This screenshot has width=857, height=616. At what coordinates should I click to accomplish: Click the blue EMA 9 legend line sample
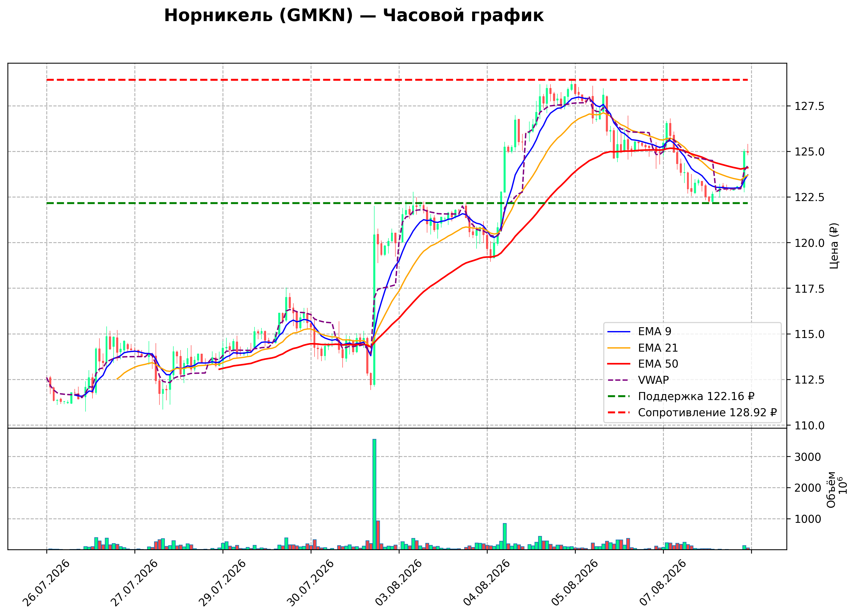coord(619,332)
